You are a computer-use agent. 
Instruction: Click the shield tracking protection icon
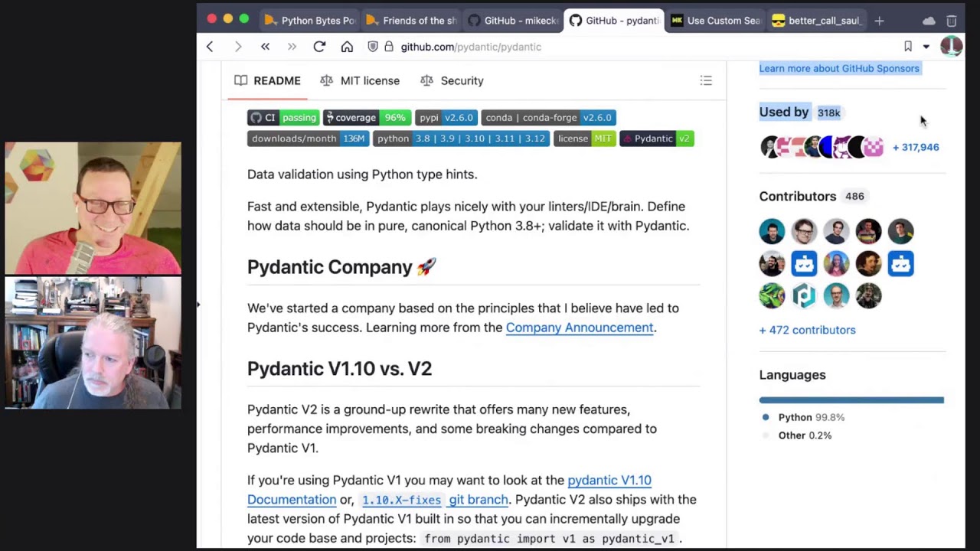pos(373,47)
